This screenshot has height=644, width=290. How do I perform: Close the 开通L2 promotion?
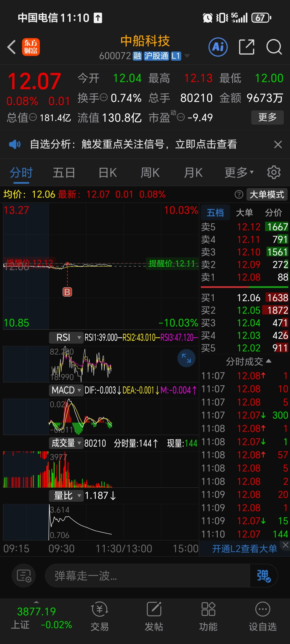click(285, 545)
